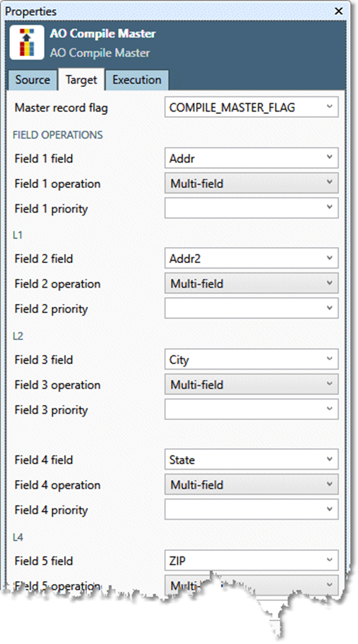Click the Field 2 priority combo box

pos(251,309)
